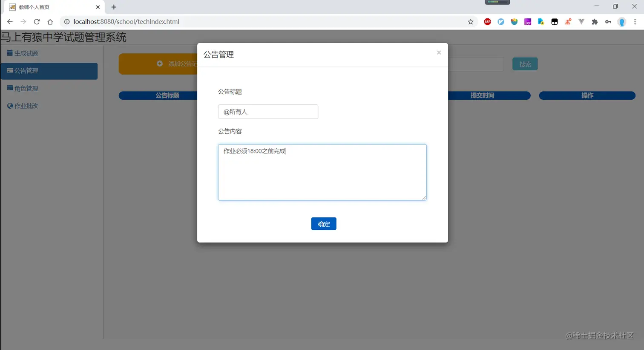Open the blue checkmark extension icon
This screenshot has height=350, width=644.
click(x=501, y=22)
